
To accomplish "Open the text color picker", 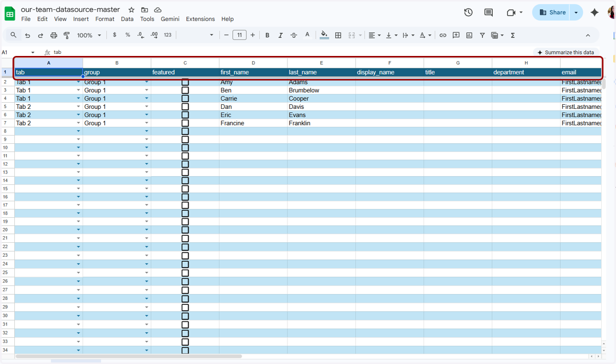I will point(307,35).
